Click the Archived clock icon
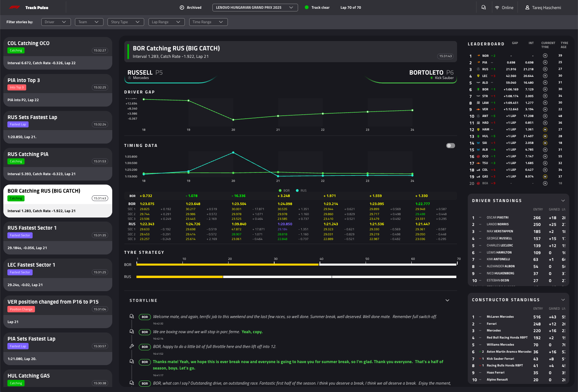578x392 pixels. click(x=182, y=7)
